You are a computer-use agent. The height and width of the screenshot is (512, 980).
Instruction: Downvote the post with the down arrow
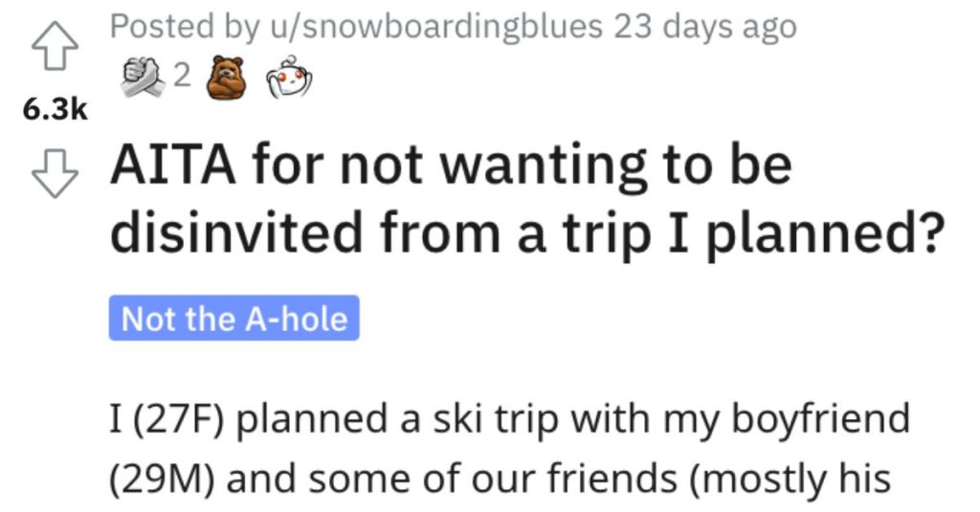point(55,174)
